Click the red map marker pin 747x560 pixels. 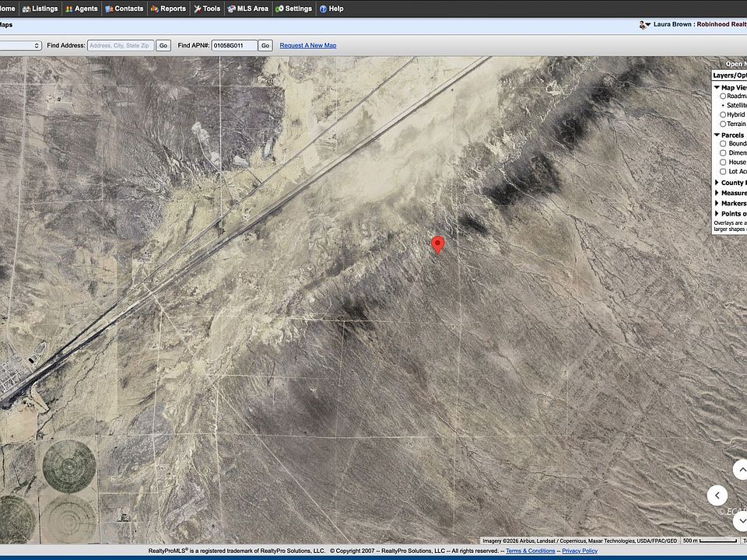(438, 245)
